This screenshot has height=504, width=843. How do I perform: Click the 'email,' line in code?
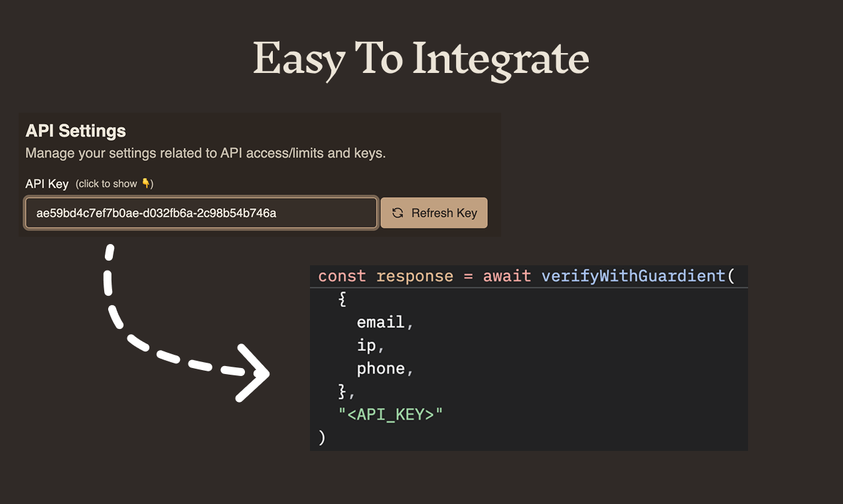(386, 322)
